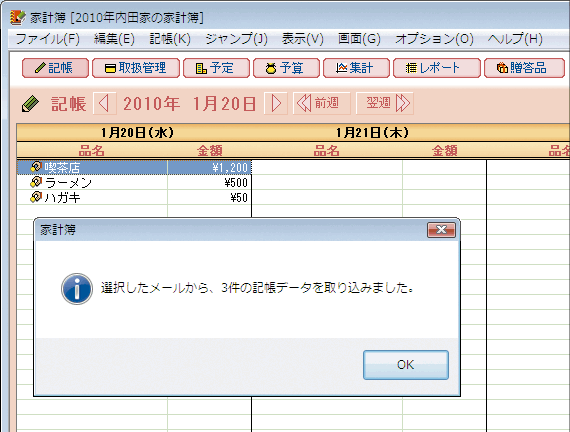The image size is (570, 432).
Task: Open the 取扱管理 toolbar button
Action: pyautogui.click(x=136, y=68)
